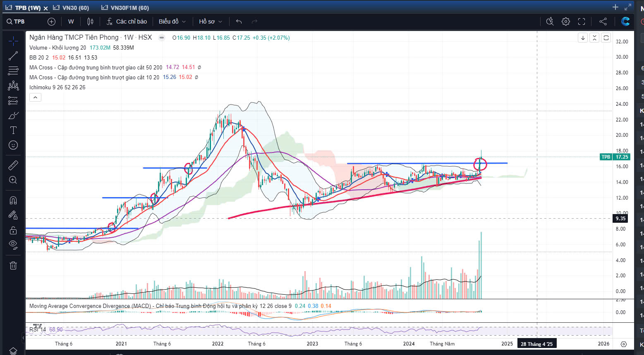
Task: Select the BB 20 2 legend
Action: tap(39, 57)
